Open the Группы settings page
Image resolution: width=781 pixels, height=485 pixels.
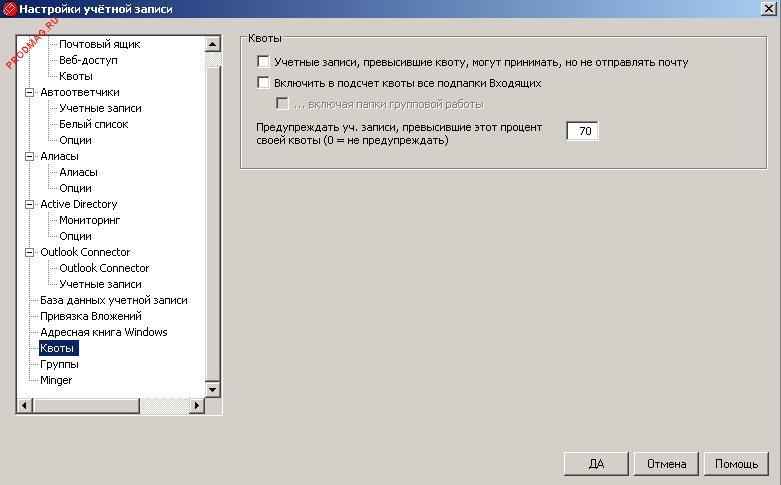pos(59,364)
